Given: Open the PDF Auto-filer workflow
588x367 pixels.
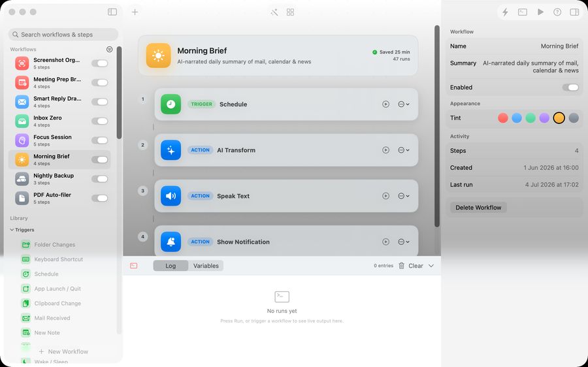Looking at the screenshot, I should pyautogui.click(x=59, y=198).
